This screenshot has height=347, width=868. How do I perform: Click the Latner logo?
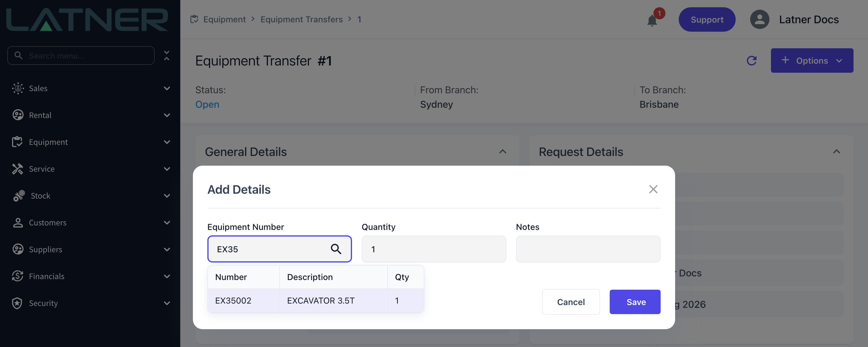(87, 19)
